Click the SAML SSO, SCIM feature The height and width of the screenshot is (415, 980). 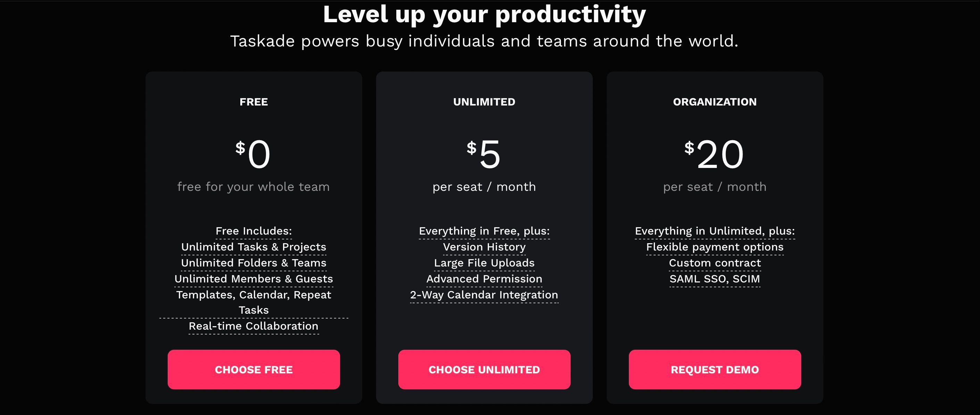tap(715, 279)
